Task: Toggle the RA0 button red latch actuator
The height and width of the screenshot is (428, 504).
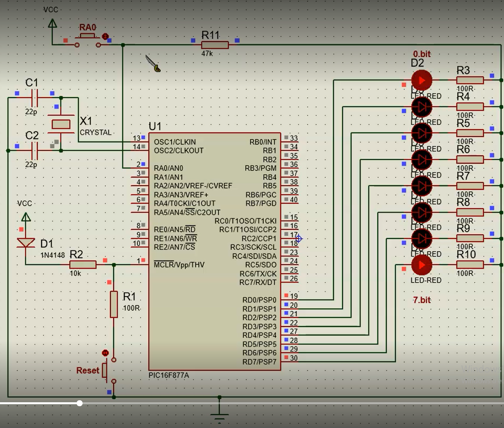Action: pos(105,36)
